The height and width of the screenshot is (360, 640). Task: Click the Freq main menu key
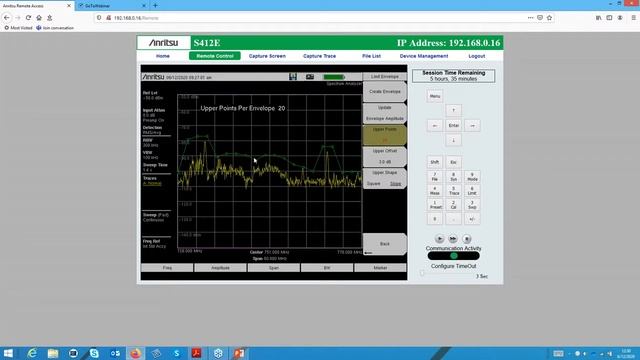(x=167, y=268)
